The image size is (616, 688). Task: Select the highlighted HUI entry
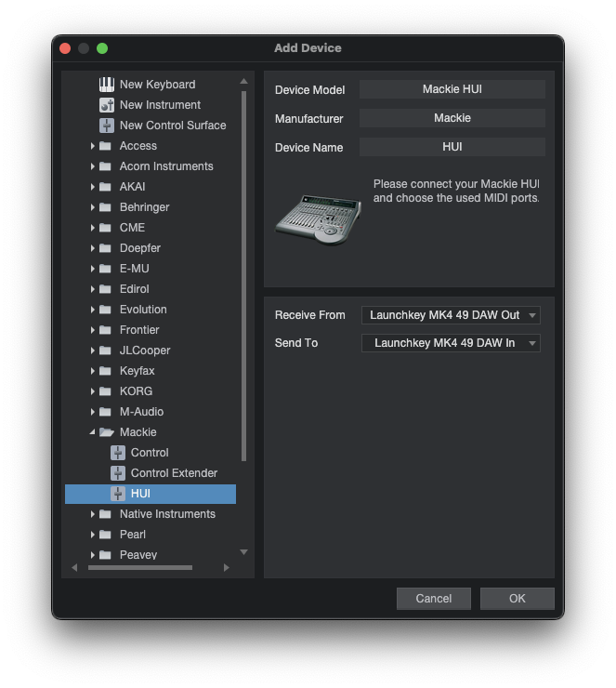tap(151, 494)
